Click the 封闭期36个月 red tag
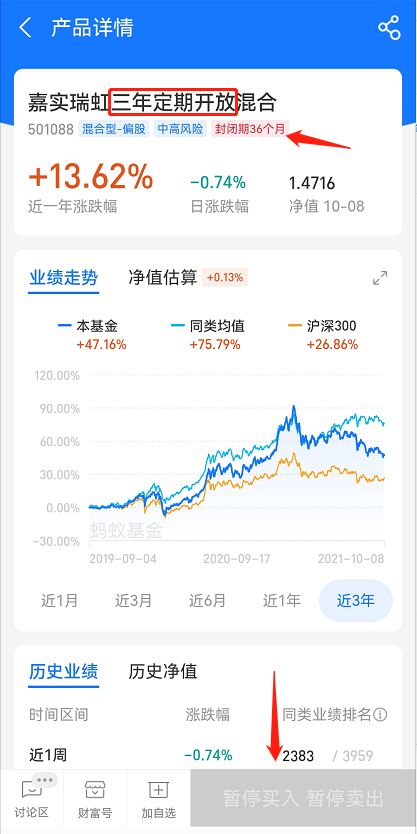417x834 pixels. coord(251,129)
